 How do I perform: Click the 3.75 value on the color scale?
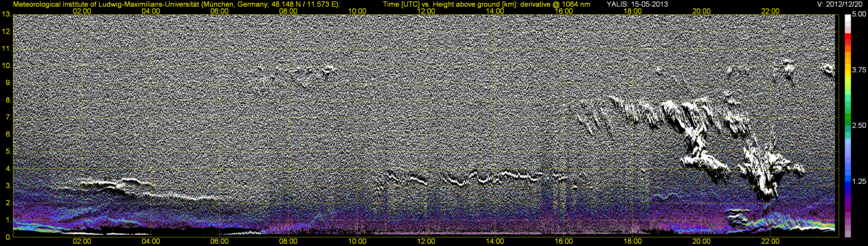point(859,70)
